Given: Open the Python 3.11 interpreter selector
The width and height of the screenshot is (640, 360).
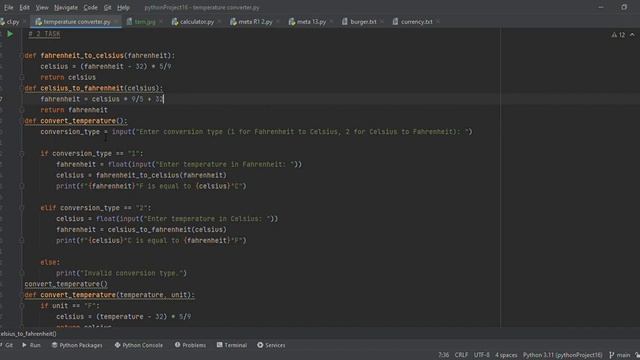Looking at the screenshot, I should [x=562, y=355].
